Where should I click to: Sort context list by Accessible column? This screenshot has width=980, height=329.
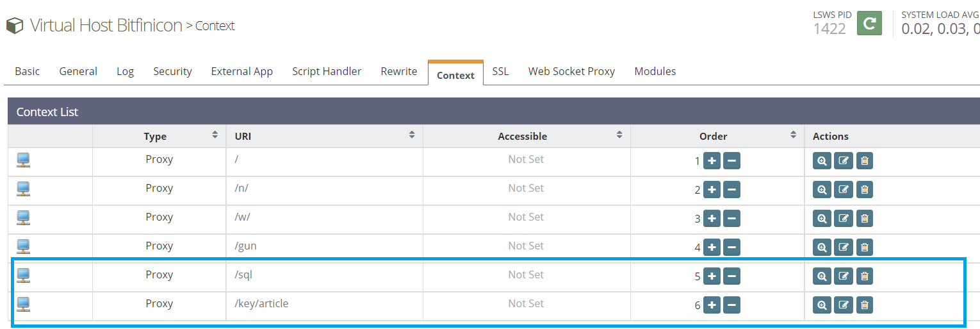coord(619,135)
